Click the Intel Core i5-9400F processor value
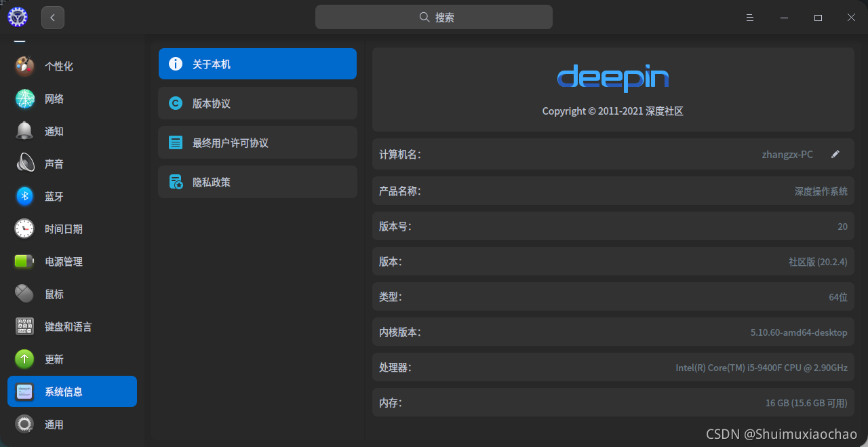The image size is (868, 447). [x=762, y=368]
